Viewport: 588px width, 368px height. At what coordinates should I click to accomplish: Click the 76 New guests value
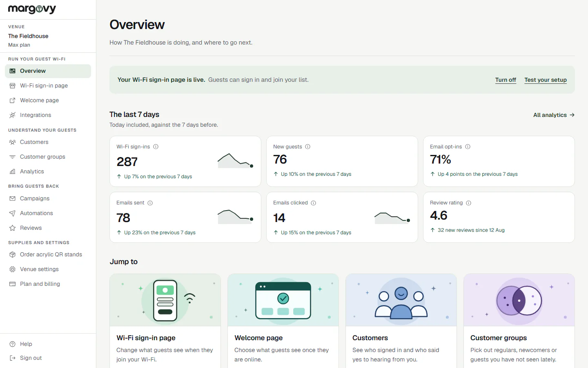(280, 159)
